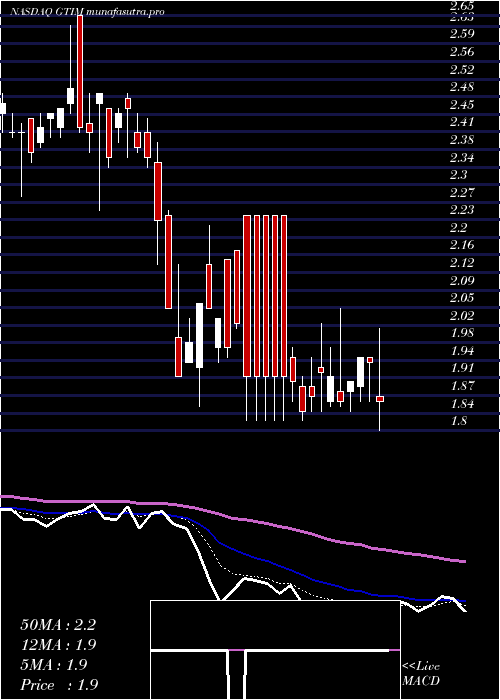
Task: Click the purple 50MA moving average line
Action: pyautogui.click(x=232, y=518)
